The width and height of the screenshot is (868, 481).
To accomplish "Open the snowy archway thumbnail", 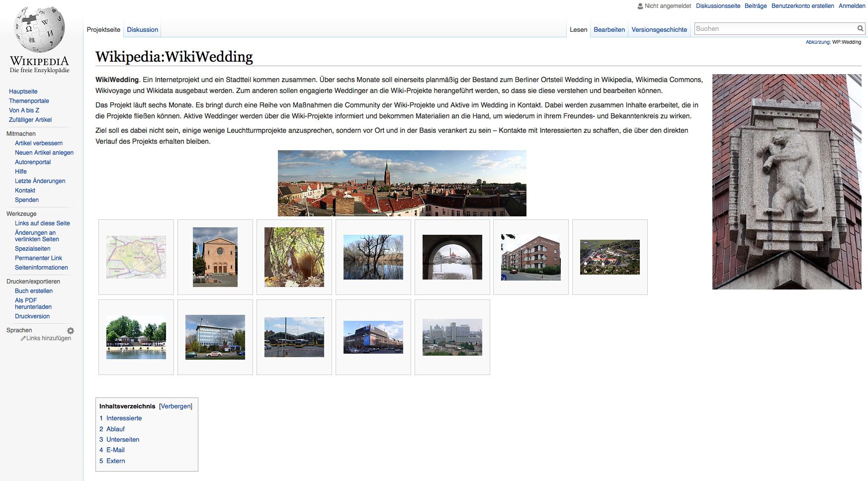I will pos(452,257).
